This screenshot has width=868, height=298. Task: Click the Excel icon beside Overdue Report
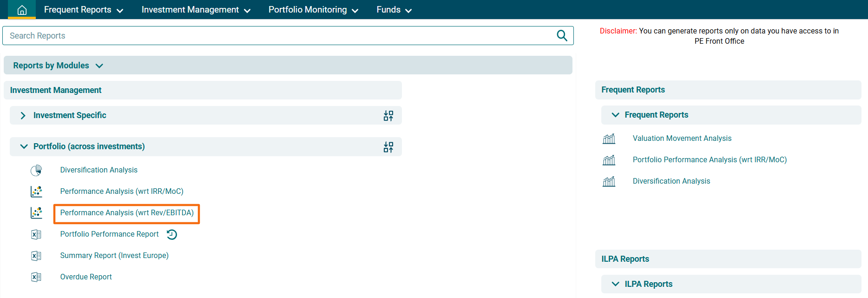(x=36, y=277)
